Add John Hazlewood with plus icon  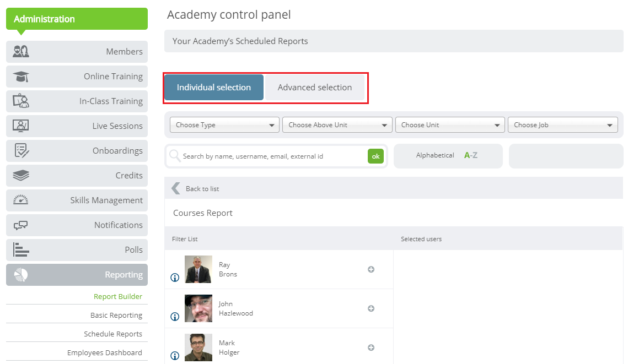[371, 308]
